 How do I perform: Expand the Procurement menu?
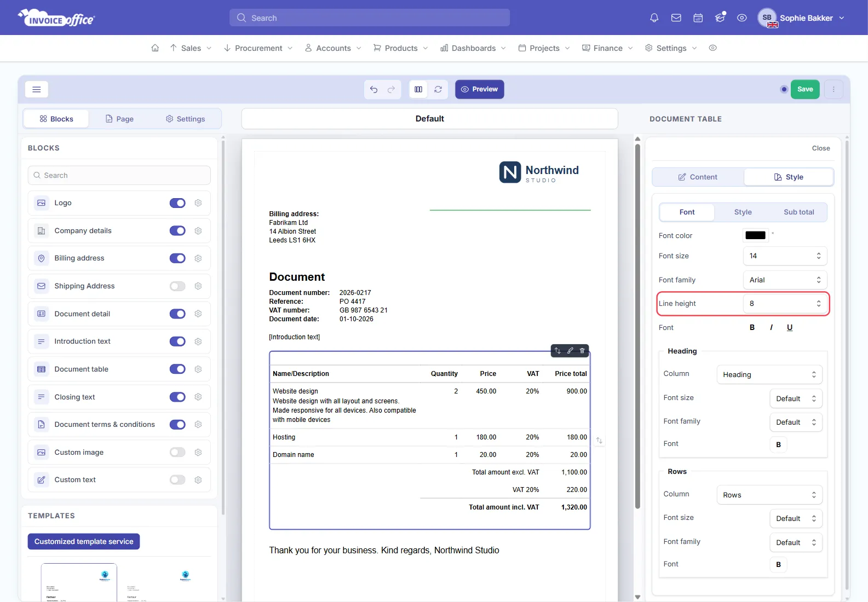tap(258, 48)
